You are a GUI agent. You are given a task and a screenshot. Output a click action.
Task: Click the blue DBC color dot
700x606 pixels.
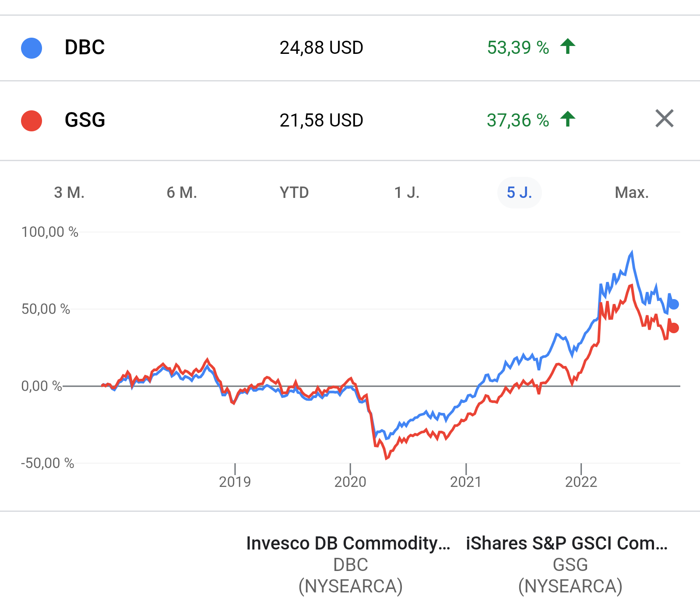coord(32,48)
